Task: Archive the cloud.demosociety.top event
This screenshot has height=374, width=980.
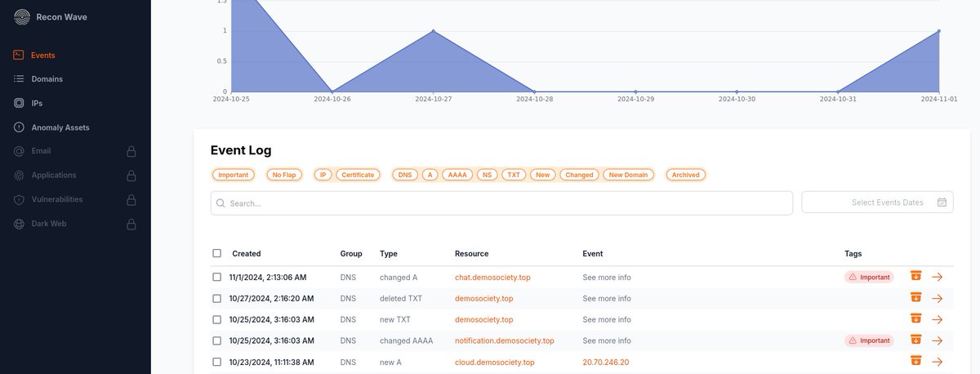Action: click(x=916, y=362)
